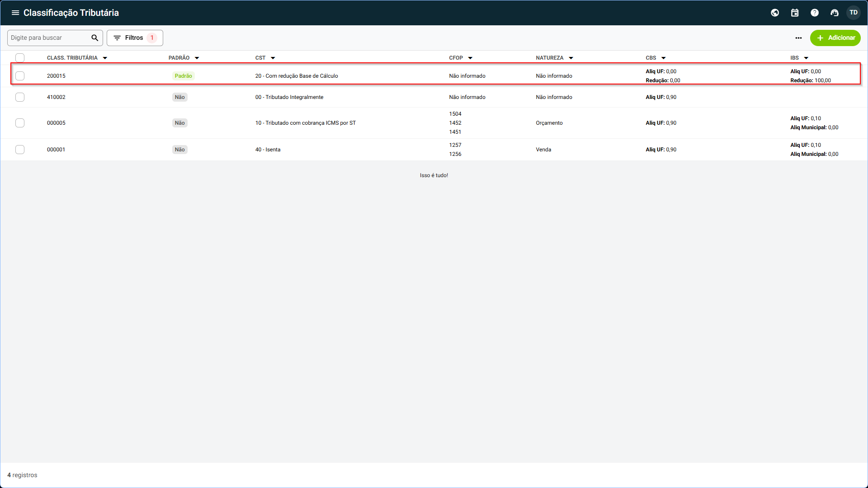Open the TD user avatar menu
Screen dimensions: 868x488
tap(854, 13)
